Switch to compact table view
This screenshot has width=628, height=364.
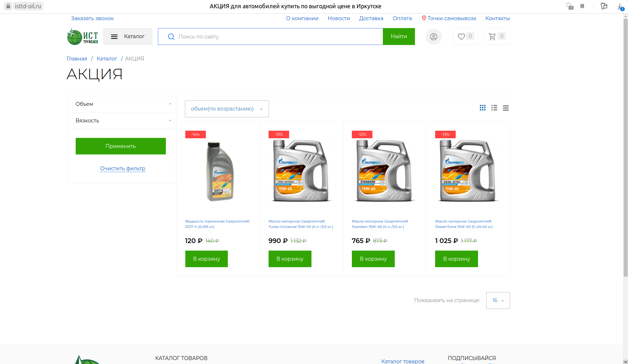click(506, 108)
